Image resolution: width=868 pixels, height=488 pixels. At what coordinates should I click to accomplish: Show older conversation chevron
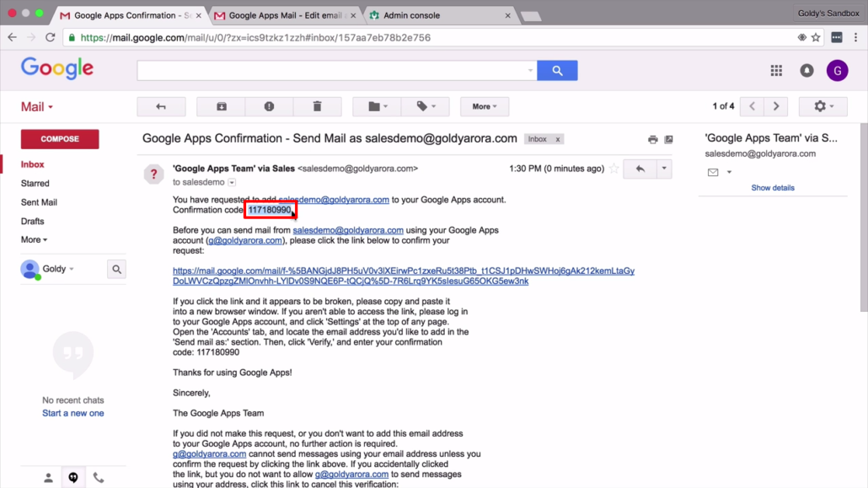click(776, 106)
